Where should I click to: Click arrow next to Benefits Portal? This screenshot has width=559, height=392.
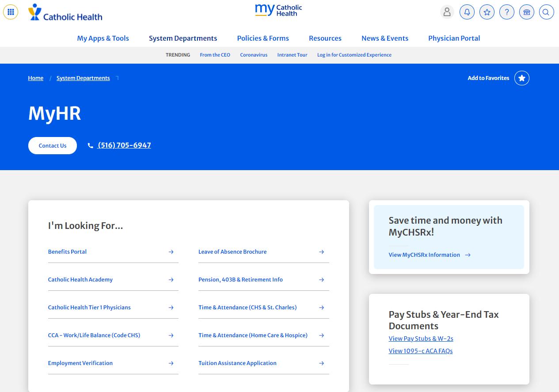171,252
